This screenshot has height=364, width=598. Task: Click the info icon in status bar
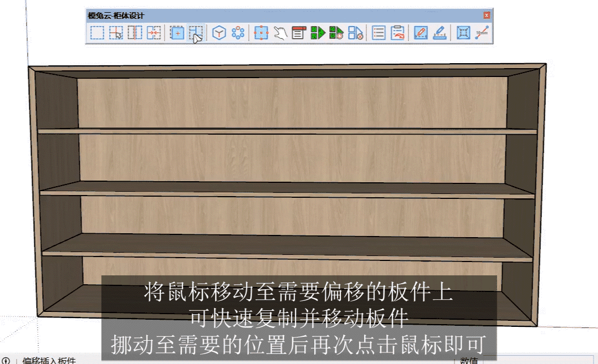coord(6,361)
